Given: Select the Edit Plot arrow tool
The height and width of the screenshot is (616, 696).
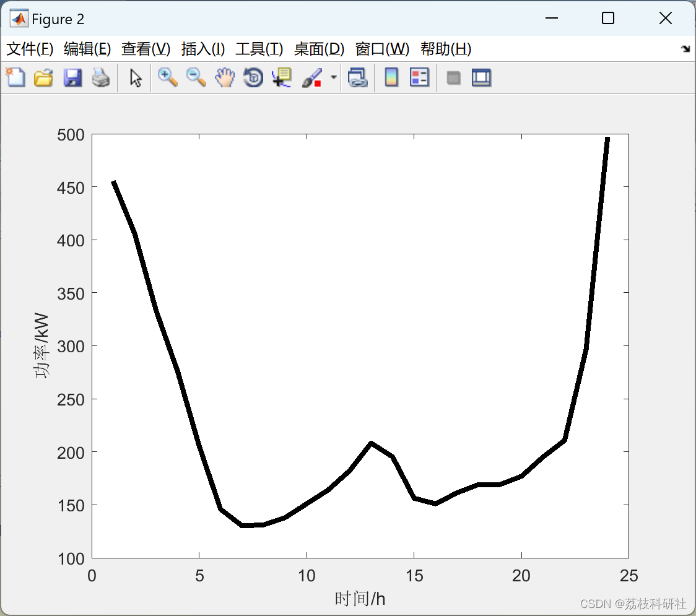Looking at the screenshot, I should tap(136, 77).
